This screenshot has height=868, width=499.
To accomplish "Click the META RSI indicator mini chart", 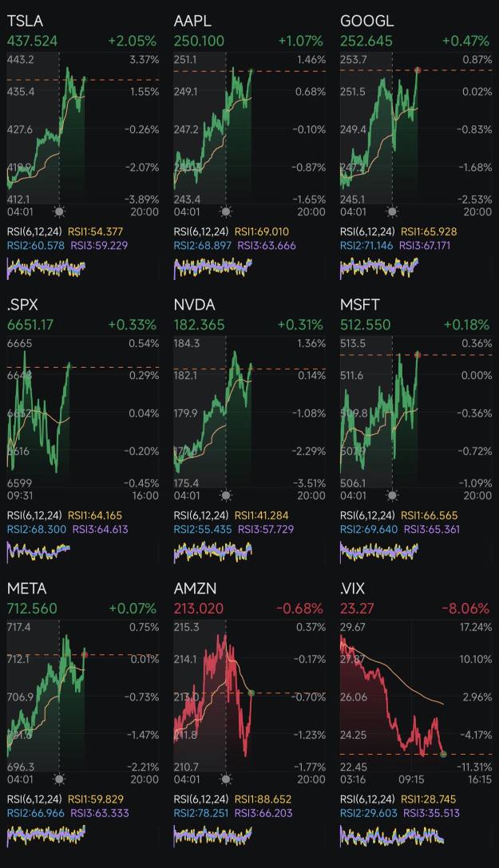I will (46, 834).
